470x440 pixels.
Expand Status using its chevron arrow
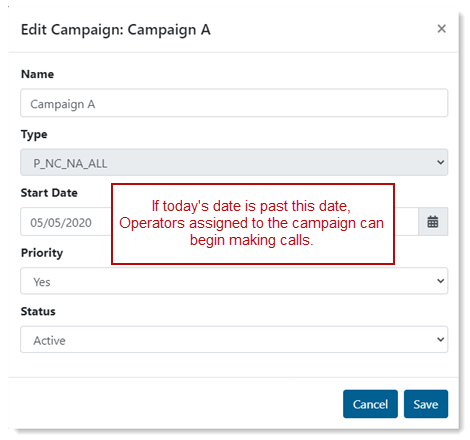(440, 340)
